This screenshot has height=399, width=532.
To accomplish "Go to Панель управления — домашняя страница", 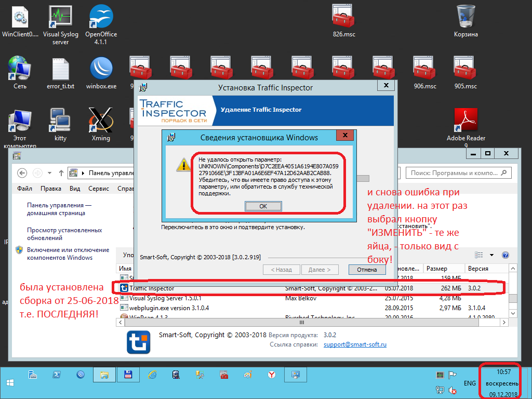I will (x=59, y=209).
